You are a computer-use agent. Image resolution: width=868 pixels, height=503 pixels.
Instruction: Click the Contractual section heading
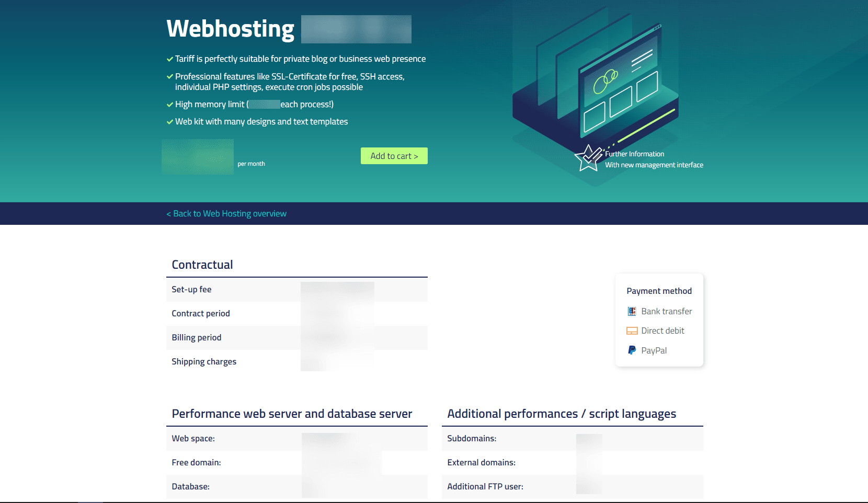[202, 265]
